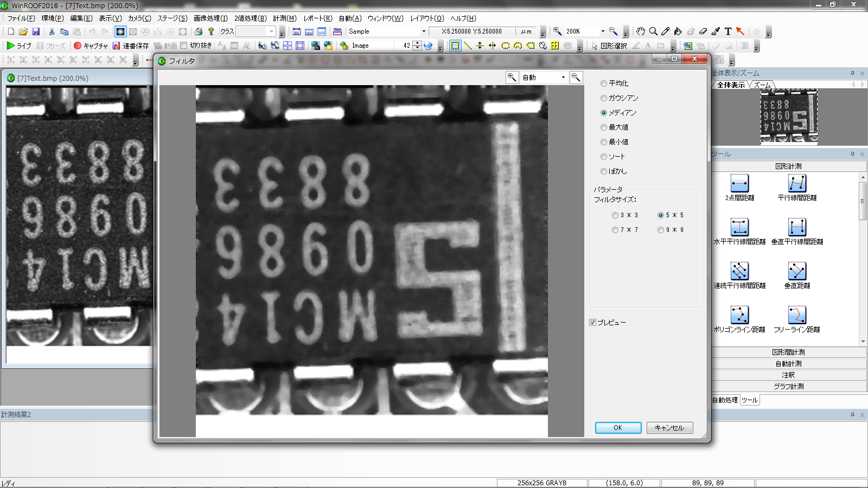
Task: Open the Sample calibration dropdown
Action: (424, 31)
